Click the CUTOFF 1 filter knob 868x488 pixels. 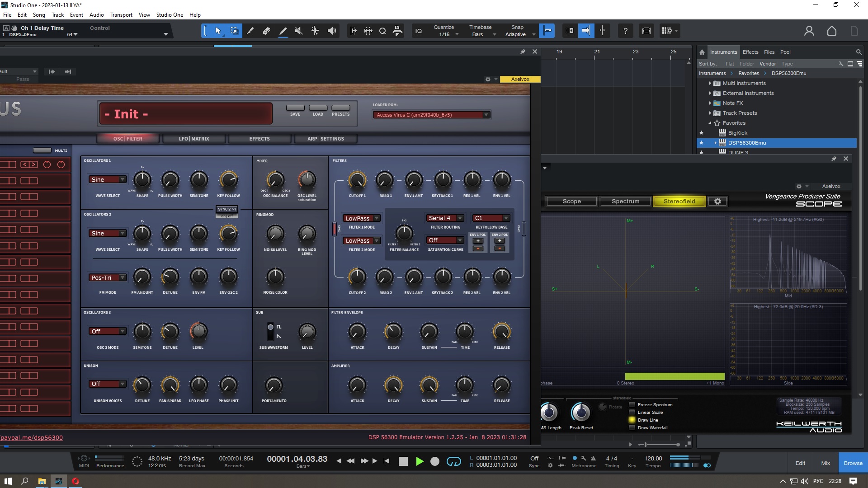tap(357, 180)
